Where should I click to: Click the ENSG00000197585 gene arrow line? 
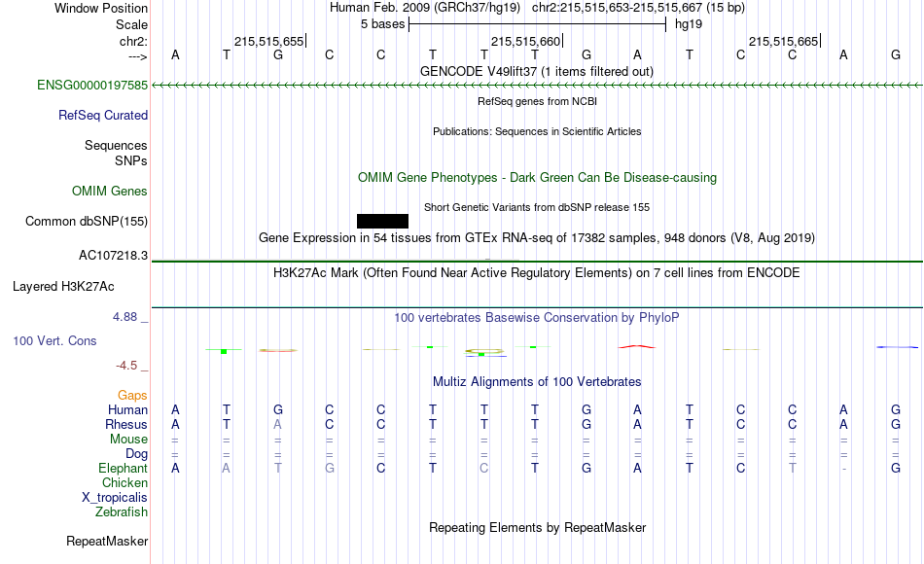[x=537, y=86]
